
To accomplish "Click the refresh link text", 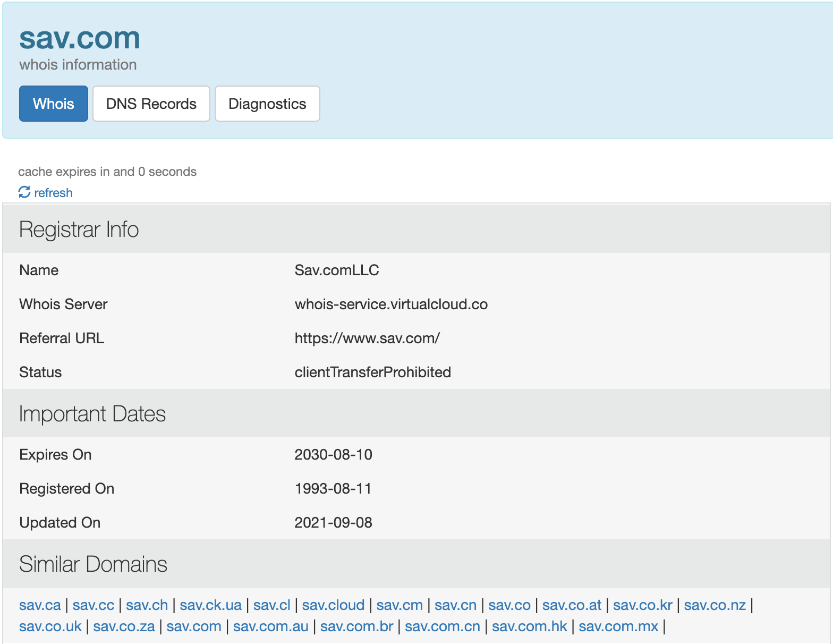I will [53, 192].
